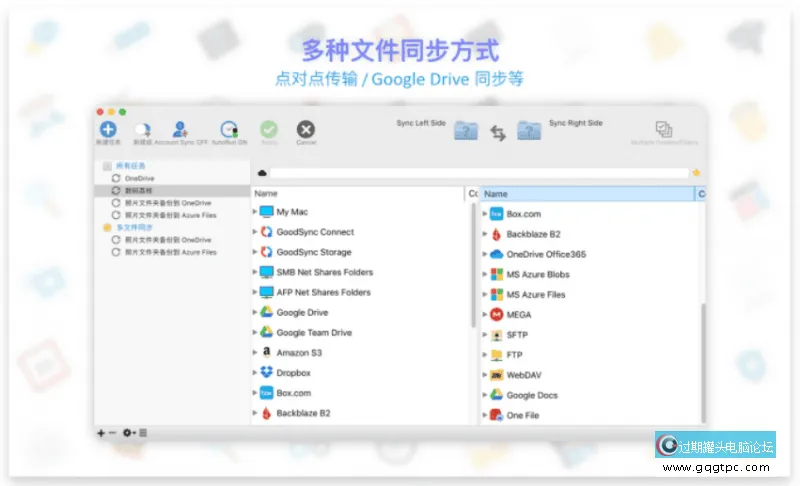Click the 所有任务 group header
This screenshot has height=486, width=800.
(131, 166)
